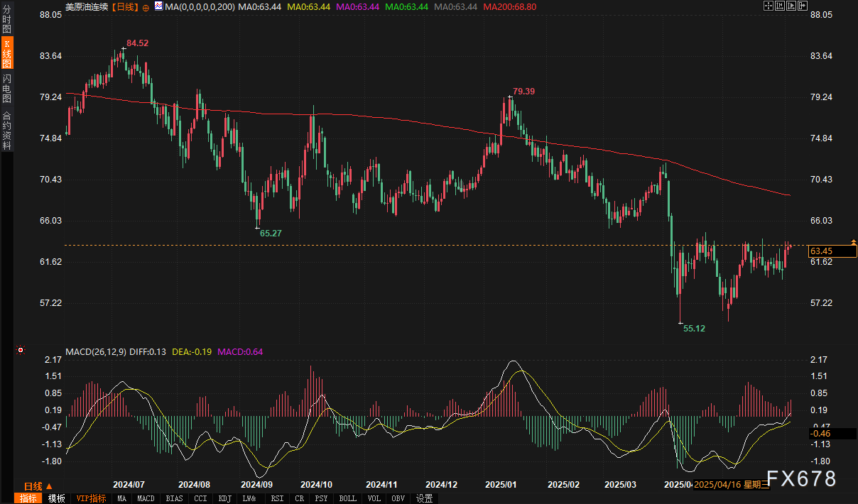
Task: Open the 合约资料 sidebar tab
Action: (x=6, y=130)
